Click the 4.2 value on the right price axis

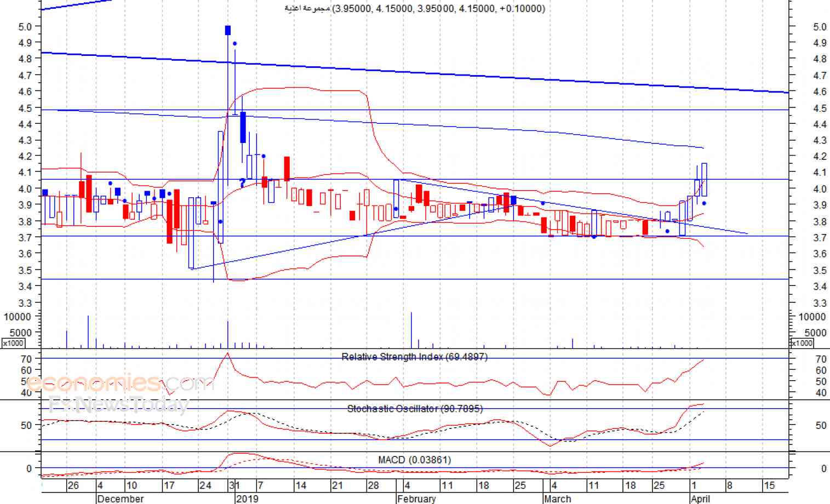point(820,157)
